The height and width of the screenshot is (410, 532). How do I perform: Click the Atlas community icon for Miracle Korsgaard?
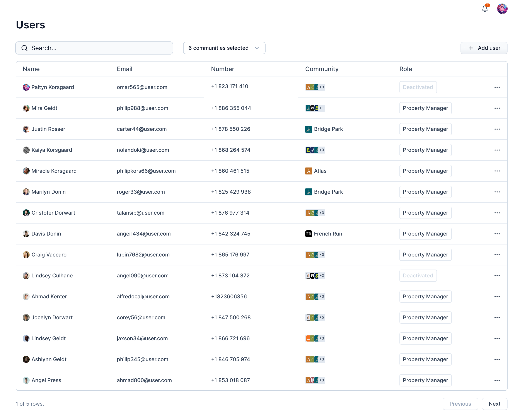pyautogui.click(x=309, y=171)
